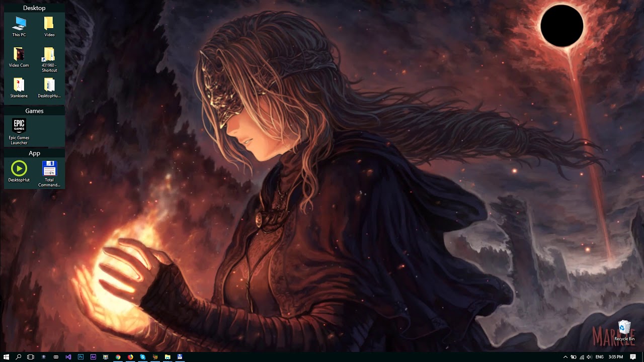Select the 431960 - Shortcut icon
Screen dimensions: 644x362
coord(49,60)
